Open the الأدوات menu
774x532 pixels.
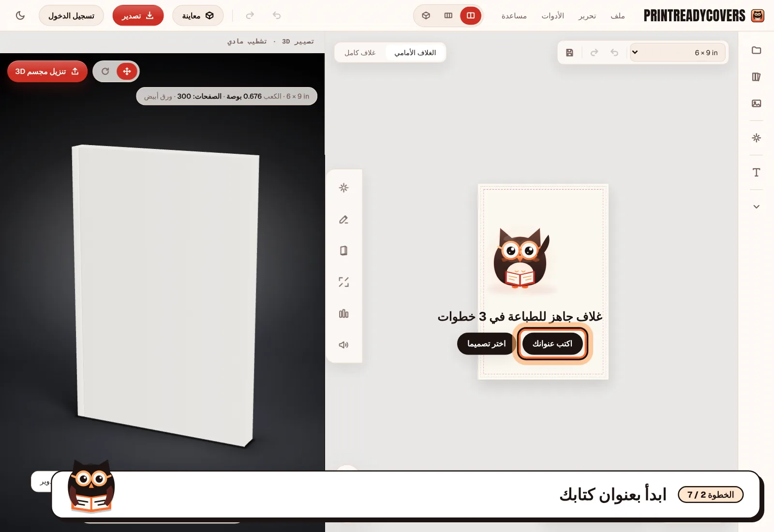coord(553,16)
